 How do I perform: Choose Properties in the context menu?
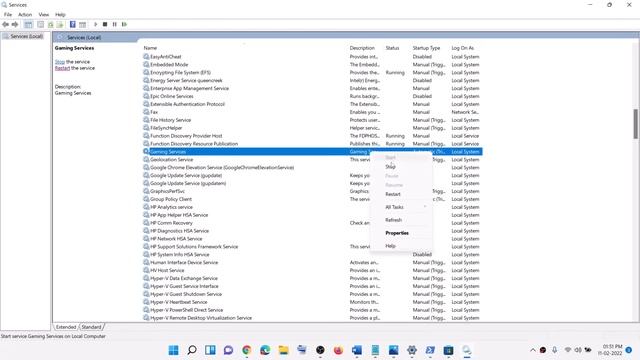[x=397, y=233]
